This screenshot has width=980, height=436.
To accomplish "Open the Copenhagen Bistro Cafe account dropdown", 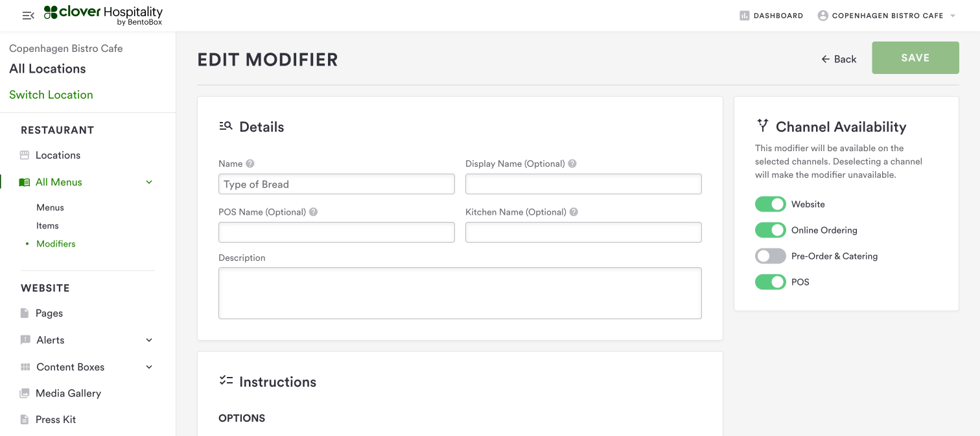I will click(x=953, y=16).
